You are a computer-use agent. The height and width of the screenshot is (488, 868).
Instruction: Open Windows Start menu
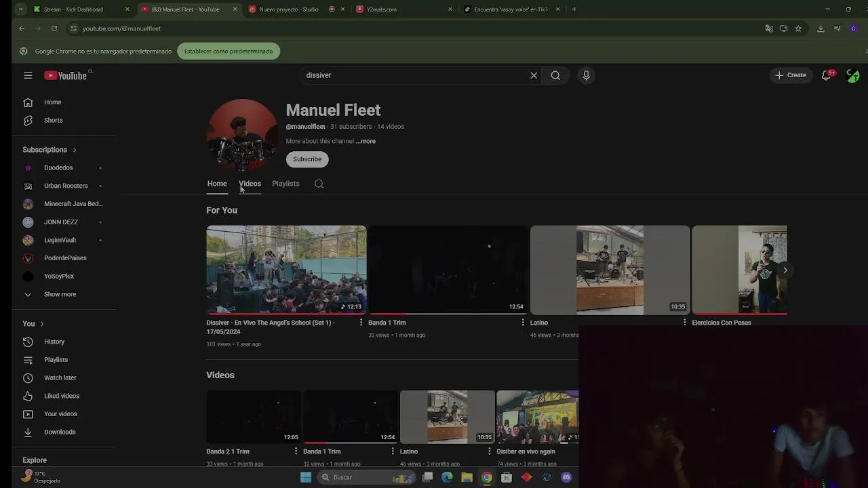coord(306,477)
